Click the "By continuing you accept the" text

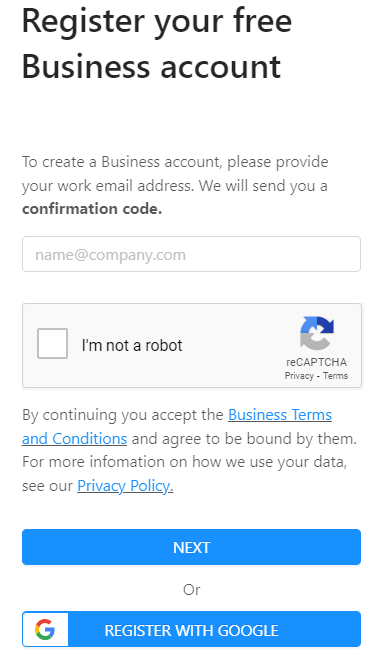coord(123,415)
